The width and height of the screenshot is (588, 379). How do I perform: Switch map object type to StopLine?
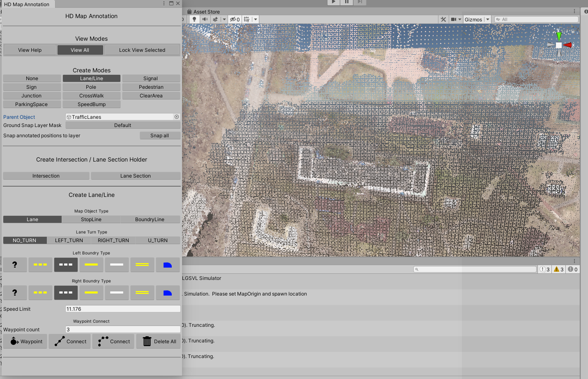coord(91,219)
